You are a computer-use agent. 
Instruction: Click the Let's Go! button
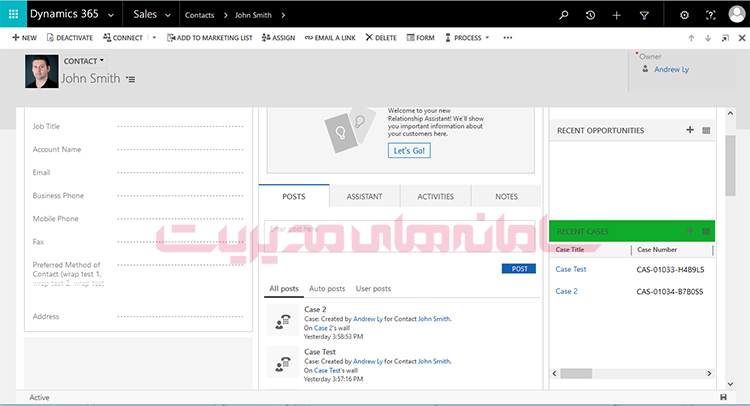pos(409,151)
